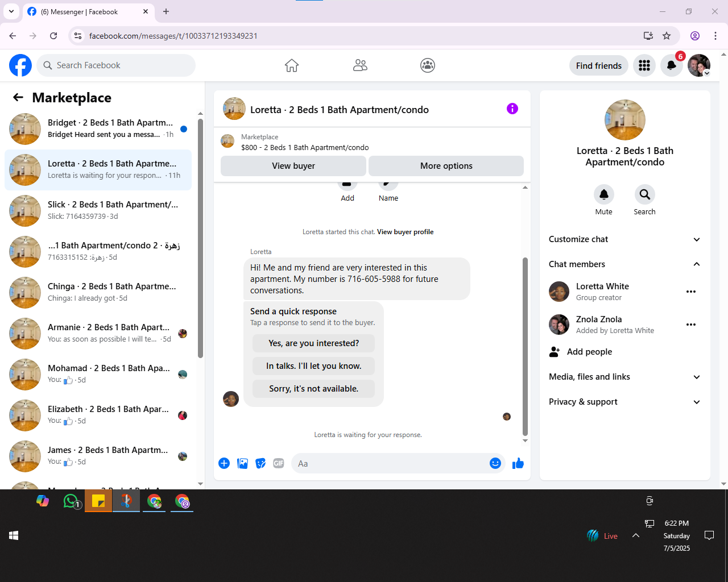Image resolution: width=728 pixels, height=582 pixels.
Task: Click the browser address bar URL
Action: 173,36
